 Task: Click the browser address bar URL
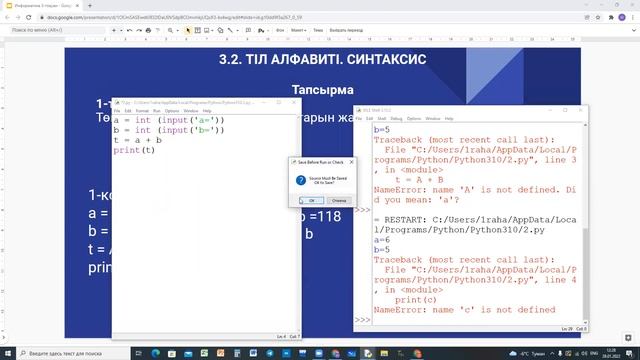[x=175, y=18]
